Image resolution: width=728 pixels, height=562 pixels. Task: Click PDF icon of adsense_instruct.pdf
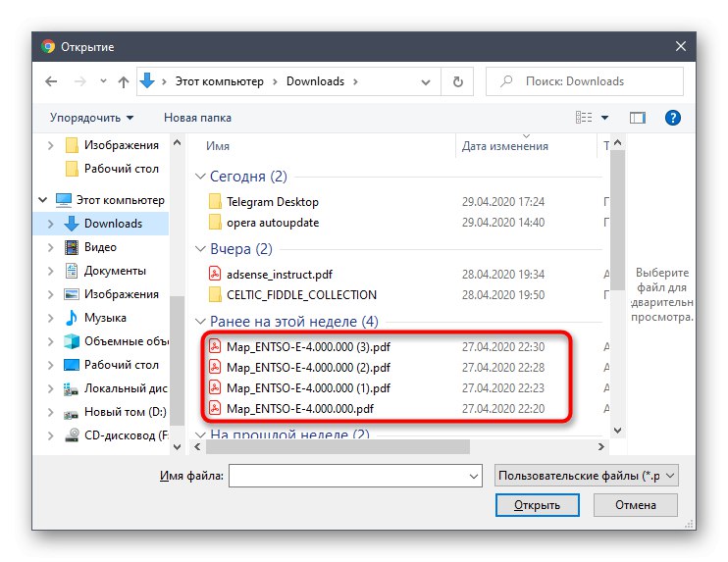(215, 274)
